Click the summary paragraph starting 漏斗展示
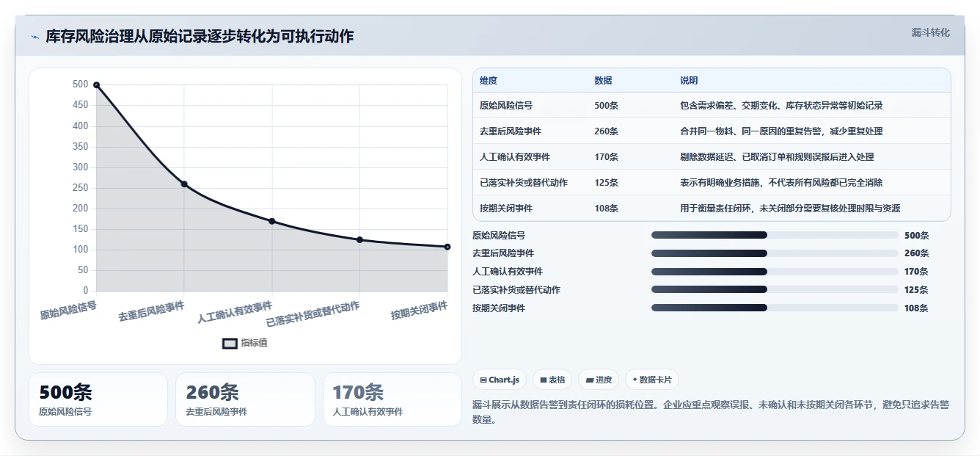The height and width of the screenshot is (456, 980). pyautogui.click(x=711, y=412)
